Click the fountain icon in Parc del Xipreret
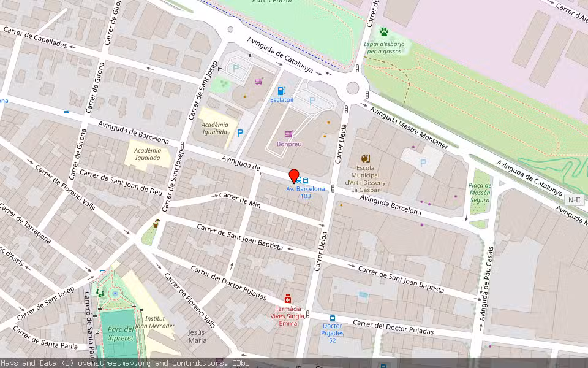This screenshot has height=368, width=588. click(x=115, y=293)
